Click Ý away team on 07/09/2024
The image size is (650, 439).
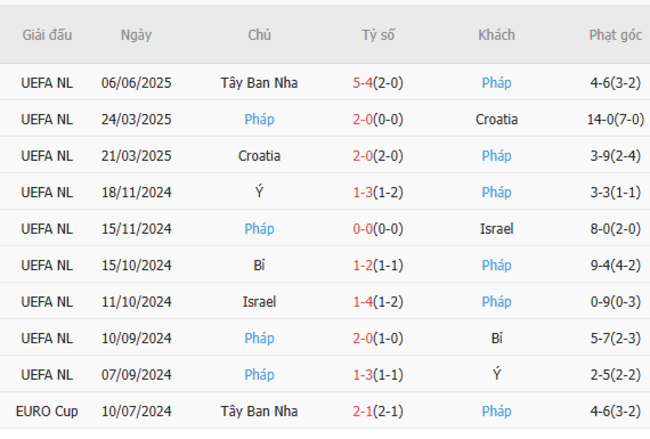pyautogui.click(x=496, y=375)
